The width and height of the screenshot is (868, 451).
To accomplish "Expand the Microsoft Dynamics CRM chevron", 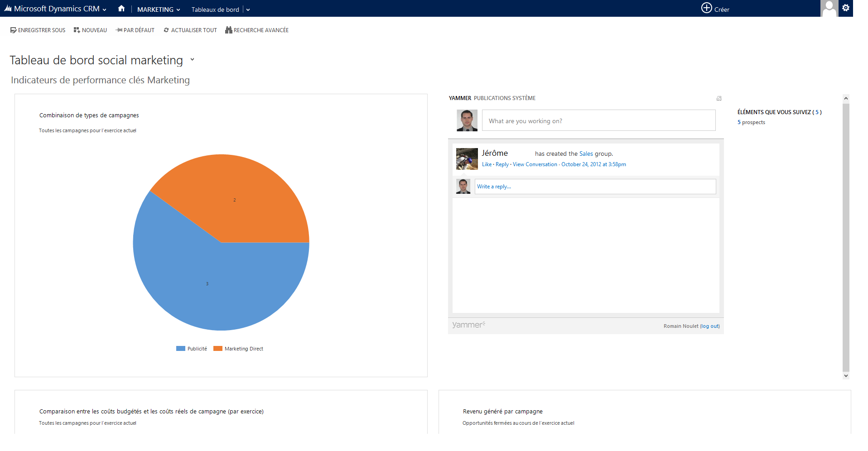I will pyautogui.click(x=105, y=10).
